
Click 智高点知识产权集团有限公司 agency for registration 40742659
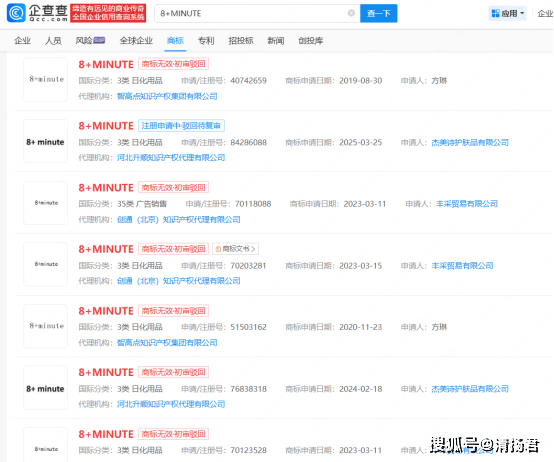tap(167, 96)
